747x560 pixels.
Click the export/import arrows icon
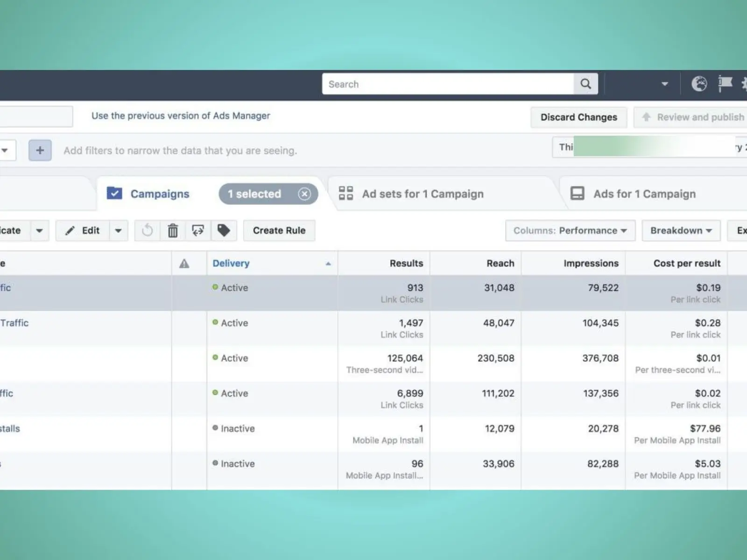[x=198, y=231]
